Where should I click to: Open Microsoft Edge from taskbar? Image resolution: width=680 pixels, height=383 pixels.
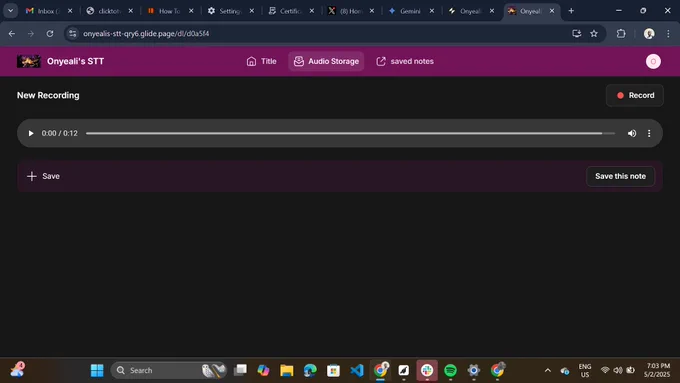tap(310, 370)
